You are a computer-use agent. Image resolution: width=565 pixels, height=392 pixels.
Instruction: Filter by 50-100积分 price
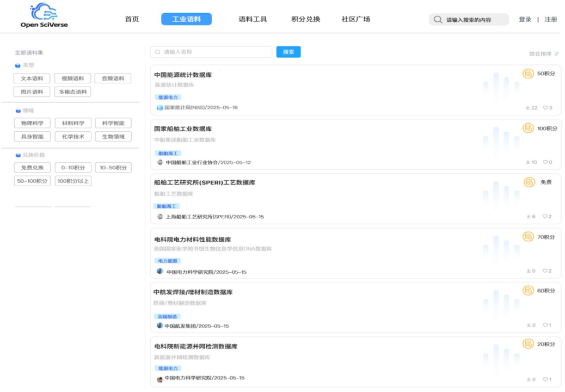(x=32, y=181)
